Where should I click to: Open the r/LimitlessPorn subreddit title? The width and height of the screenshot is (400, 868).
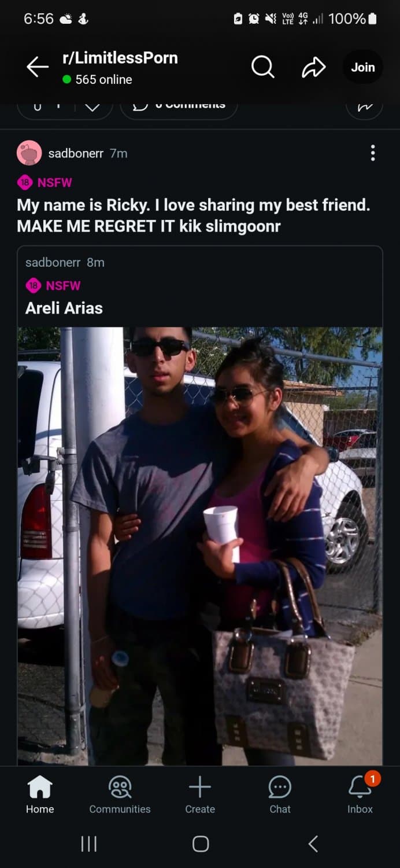coord(120,58)
